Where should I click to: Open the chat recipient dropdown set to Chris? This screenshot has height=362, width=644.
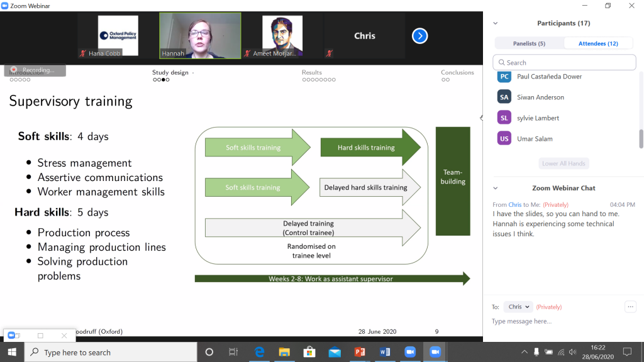pos(518,307)
